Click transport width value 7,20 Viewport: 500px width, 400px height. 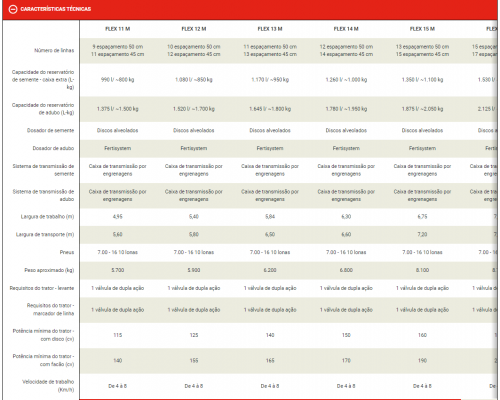tap(422, 235)
